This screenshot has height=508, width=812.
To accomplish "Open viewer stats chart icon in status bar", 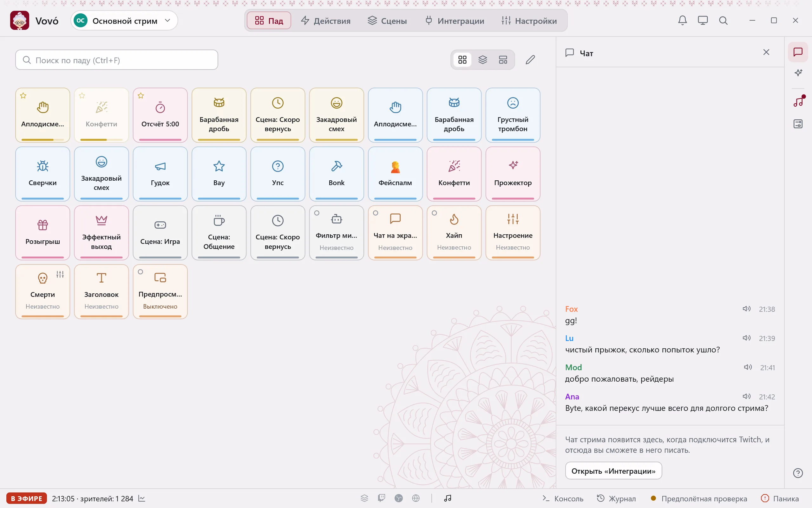I will pyautogui.click(x=141, y=498).
